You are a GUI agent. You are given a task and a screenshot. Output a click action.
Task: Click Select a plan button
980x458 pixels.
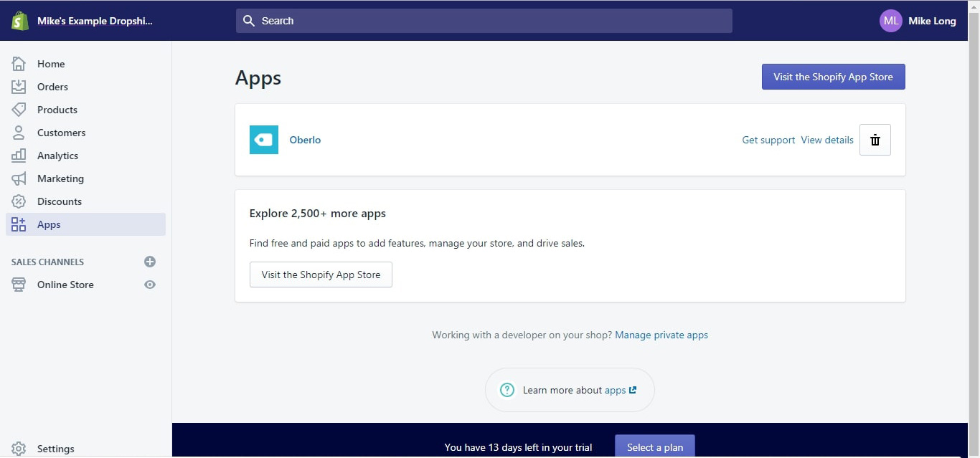coord(654,447)
